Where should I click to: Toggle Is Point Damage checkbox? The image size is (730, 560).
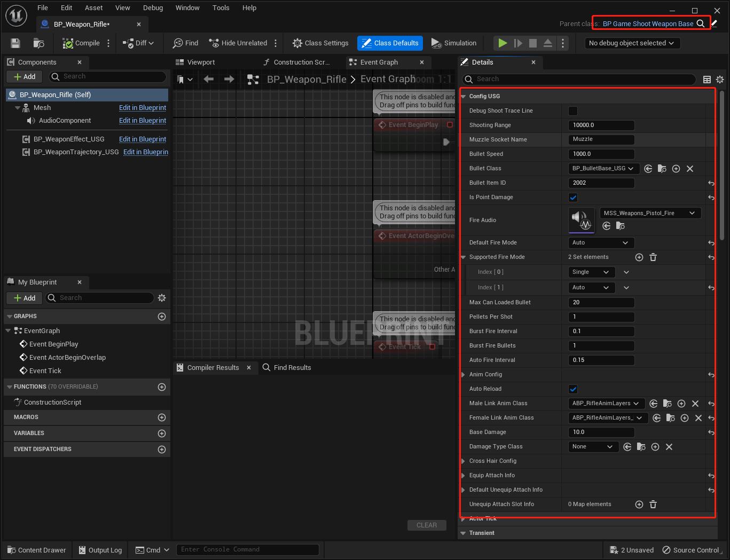pos(573,198)
